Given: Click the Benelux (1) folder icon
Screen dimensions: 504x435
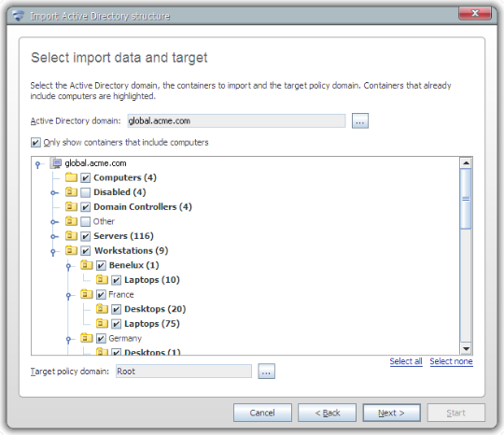Looking at the screenshot, I should pyautogui.click(x=87, y=265).
